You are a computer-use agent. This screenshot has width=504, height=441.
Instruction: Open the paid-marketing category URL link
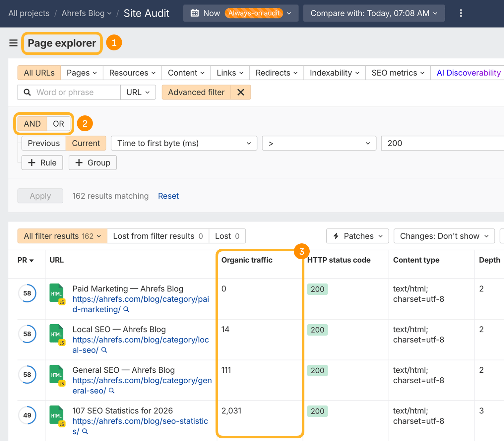[141, 304]
